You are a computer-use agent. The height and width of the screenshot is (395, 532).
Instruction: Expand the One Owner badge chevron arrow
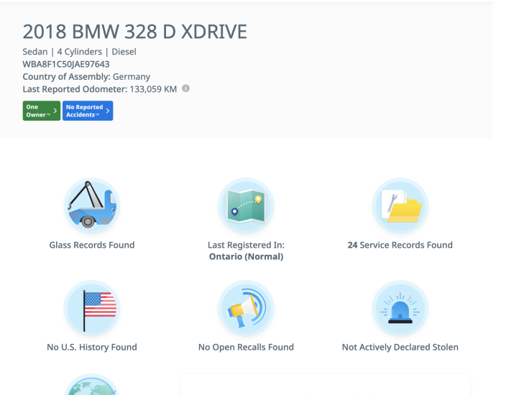coord(55,111)
